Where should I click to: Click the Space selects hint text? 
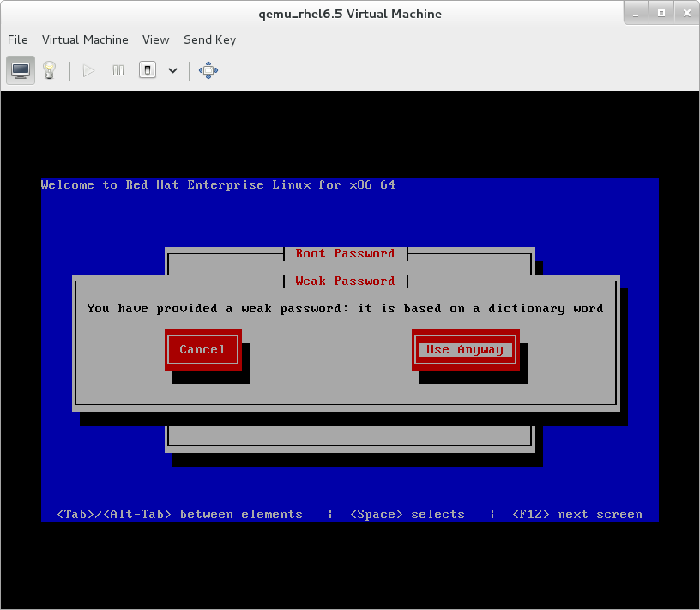[407, 515]
